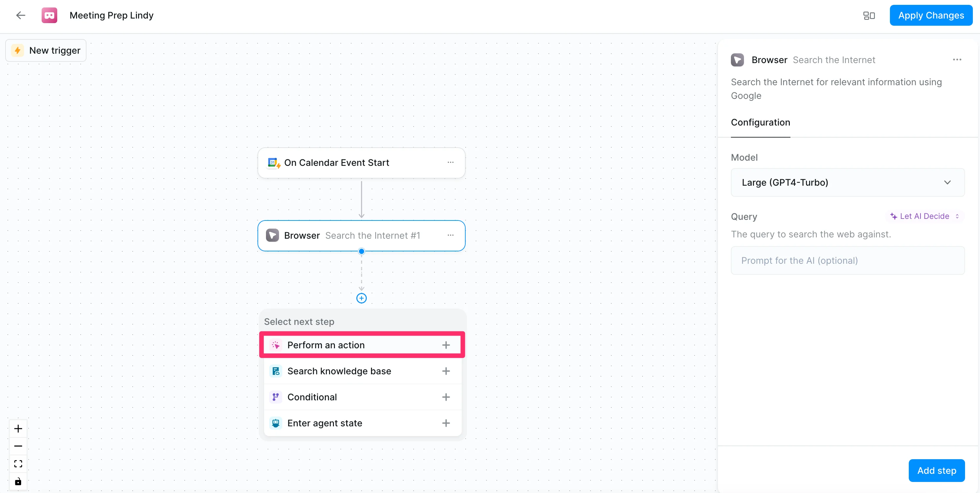Expand the Model dropdown

coord(848,182)
